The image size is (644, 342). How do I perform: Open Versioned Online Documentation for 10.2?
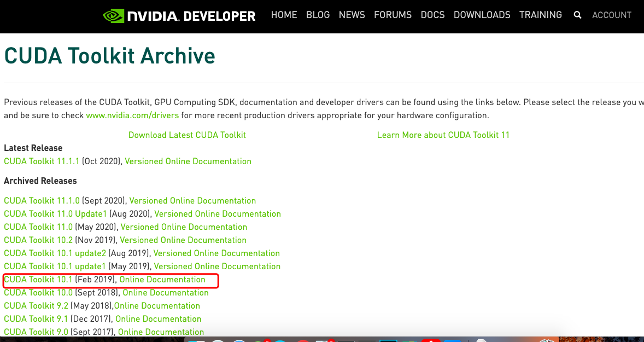pos(183,240)
